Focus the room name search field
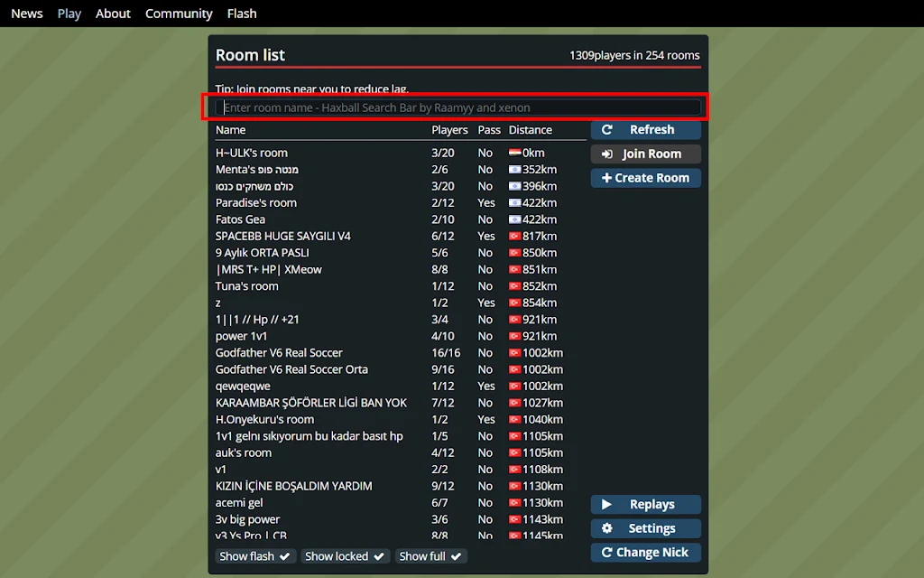 457,107
